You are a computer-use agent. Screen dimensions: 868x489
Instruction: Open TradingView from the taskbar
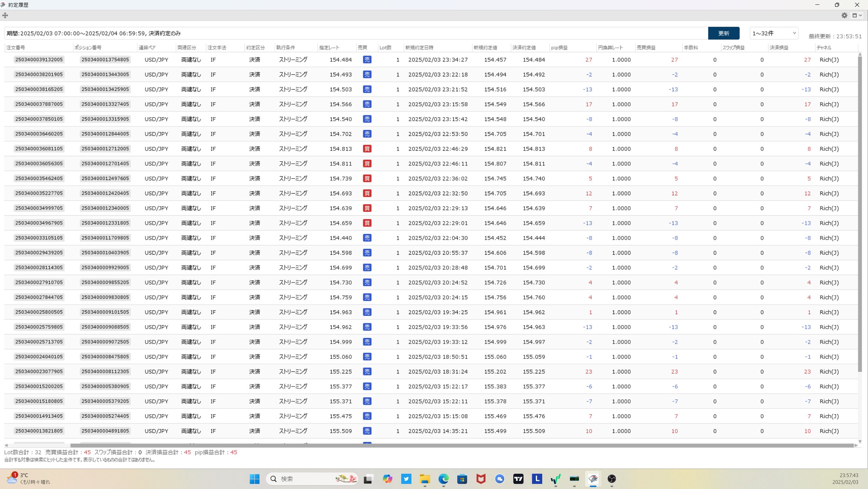click(x=518, y=479)
